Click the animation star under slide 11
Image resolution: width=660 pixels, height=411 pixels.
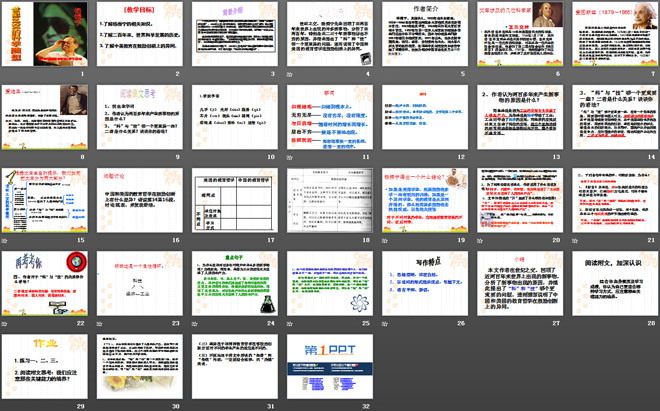tap(290, 157)
